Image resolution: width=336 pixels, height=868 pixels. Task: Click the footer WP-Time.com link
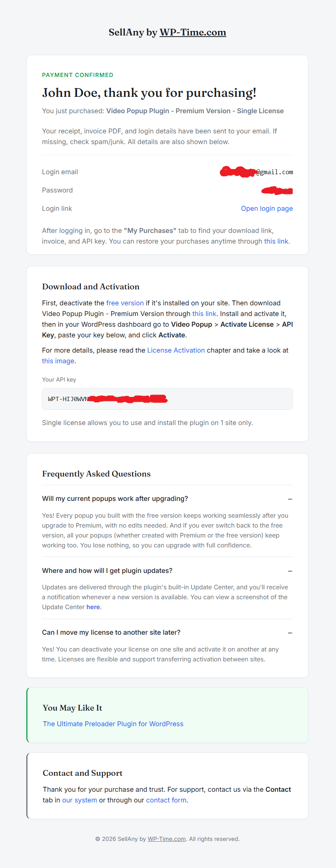pyautogui.click(x=167, y=839)
